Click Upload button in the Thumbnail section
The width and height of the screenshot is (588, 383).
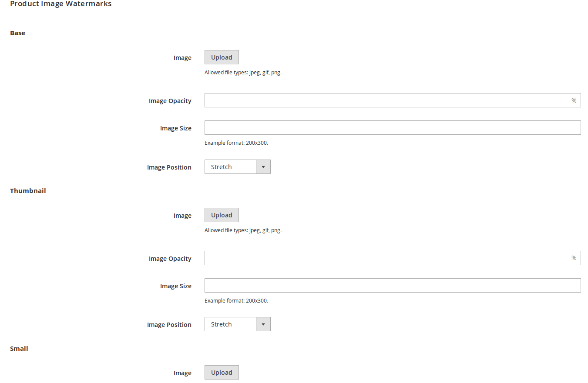click(x=221, y=215)
